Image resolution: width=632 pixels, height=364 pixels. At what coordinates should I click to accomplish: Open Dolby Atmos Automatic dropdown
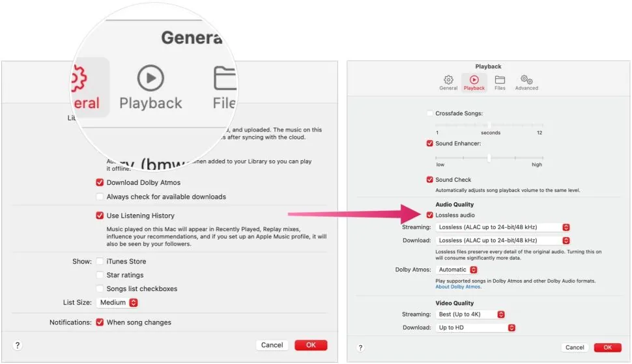point(457,270)
